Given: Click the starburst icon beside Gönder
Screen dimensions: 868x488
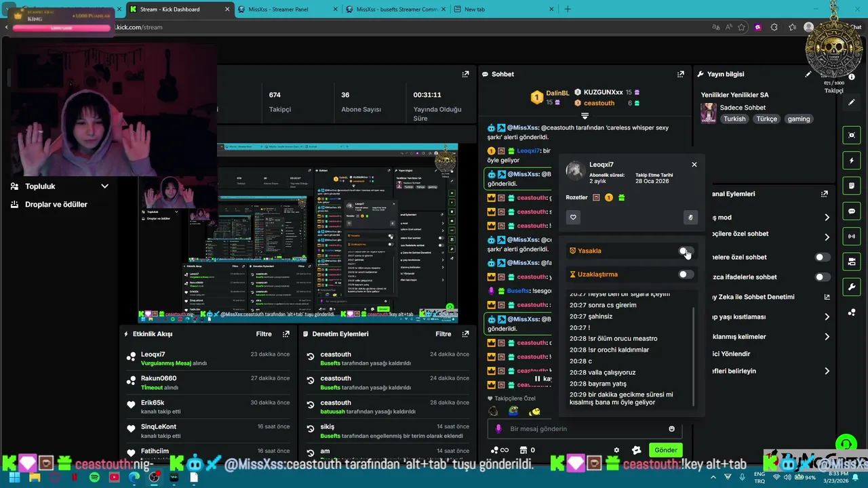Looking at the screenshot, I should (x=636, y=450).
